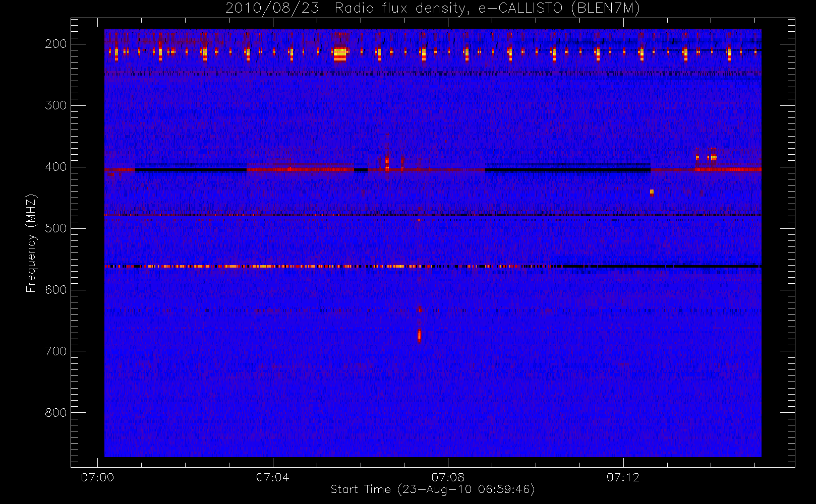Click the 07:08 time tick label
816x504 pixels.
pyautogui.click(x=448, y=477)
